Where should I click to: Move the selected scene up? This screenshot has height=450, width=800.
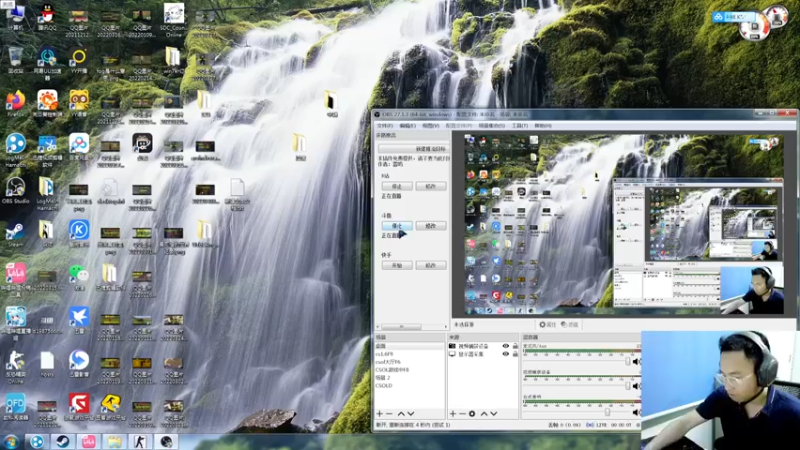tap(401, 414)
